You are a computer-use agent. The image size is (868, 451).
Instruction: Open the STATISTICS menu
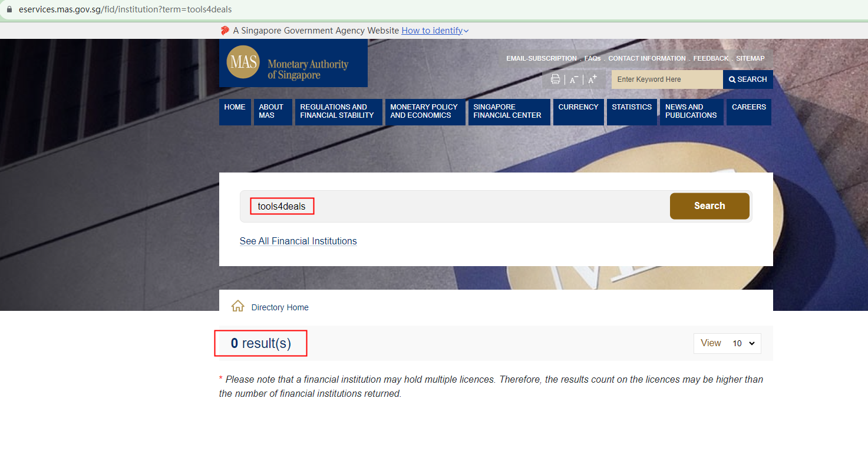632,112
